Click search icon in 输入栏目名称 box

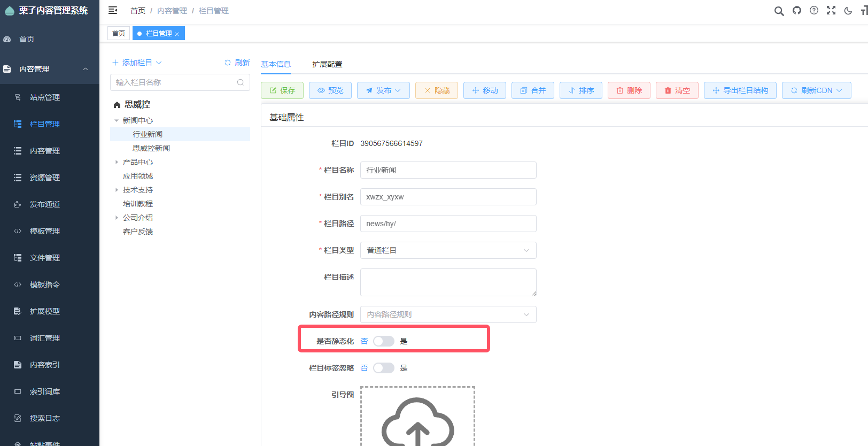coord(241,82)
